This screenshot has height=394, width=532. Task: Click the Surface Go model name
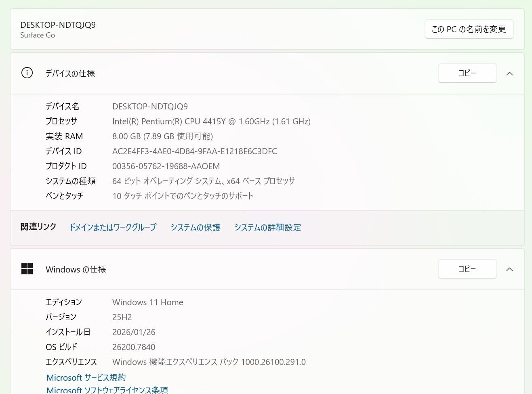click(x=38, y=35)
